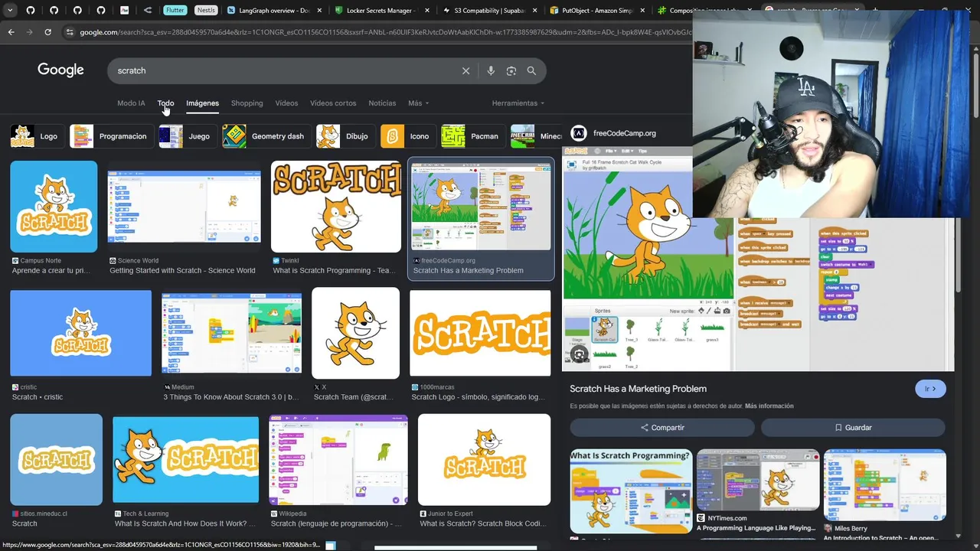The image size is (980, 551).
Task: Open Scratch Team X cat thumbnail
Action: pyautogui.click(x=355, y=333)
